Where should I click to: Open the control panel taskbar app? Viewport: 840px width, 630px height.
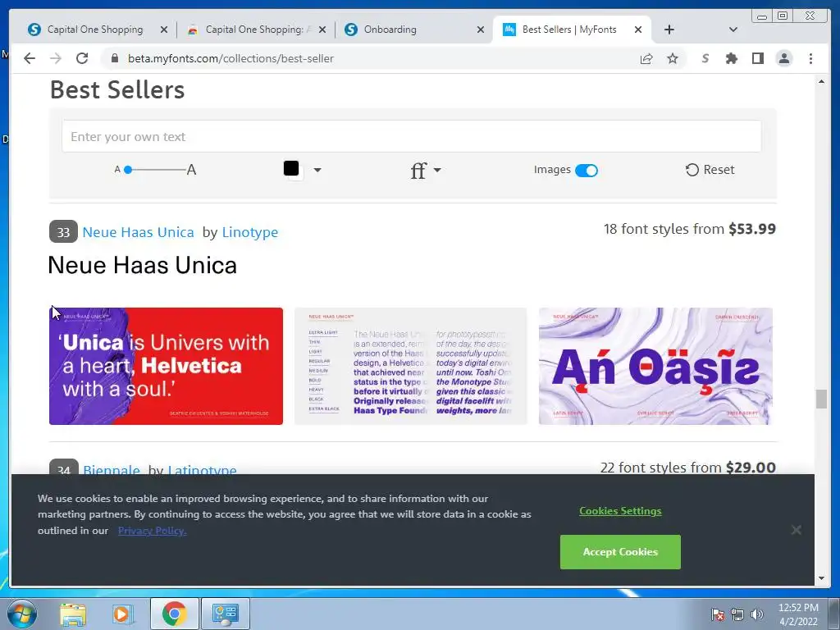click(x=225, y=614)
